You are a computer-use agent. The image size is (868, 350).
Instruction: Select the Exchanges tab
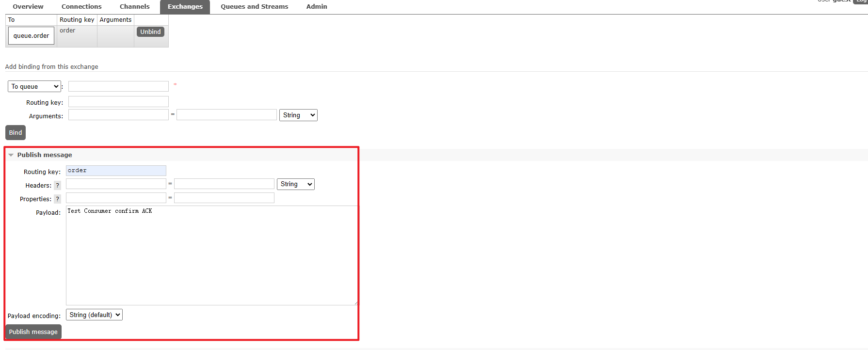(185, 7)
